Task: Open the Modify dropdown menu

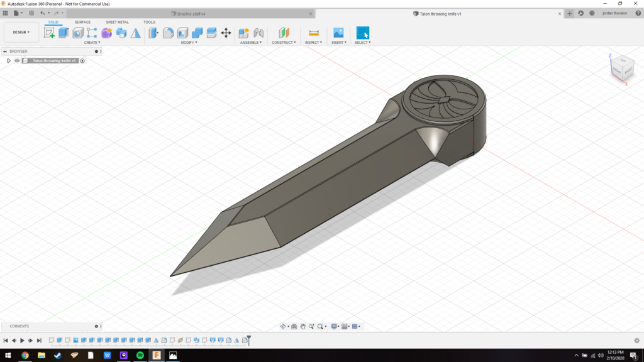Action: 189,42
